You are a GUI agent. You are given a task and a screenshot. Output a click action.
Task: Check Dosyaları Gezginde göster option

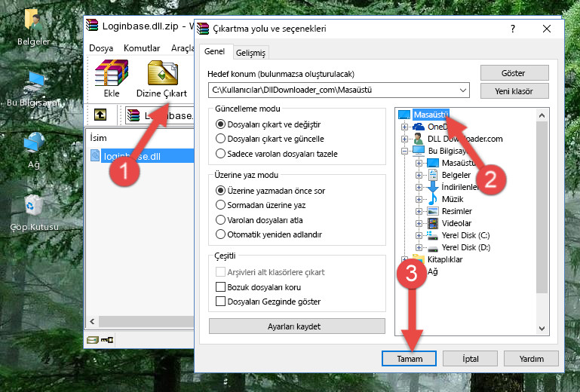[x=221, y=302]
